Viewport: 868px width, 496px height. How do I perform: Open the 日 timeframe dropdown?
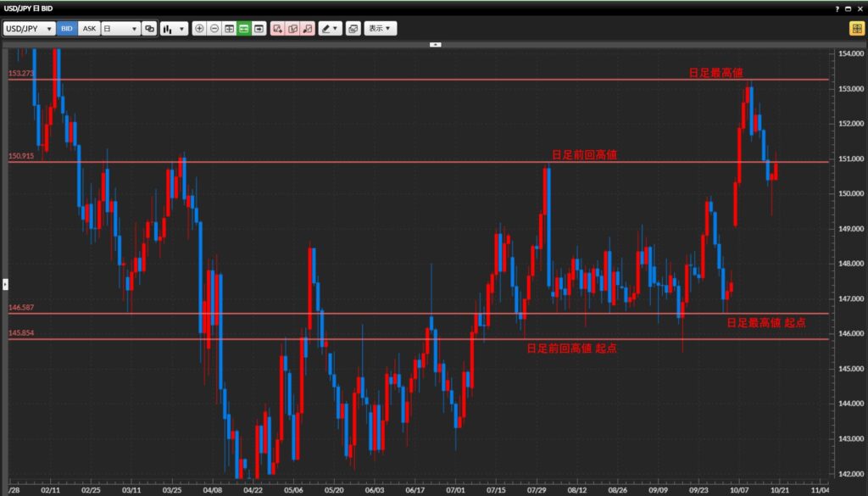[x=119, y=28]
